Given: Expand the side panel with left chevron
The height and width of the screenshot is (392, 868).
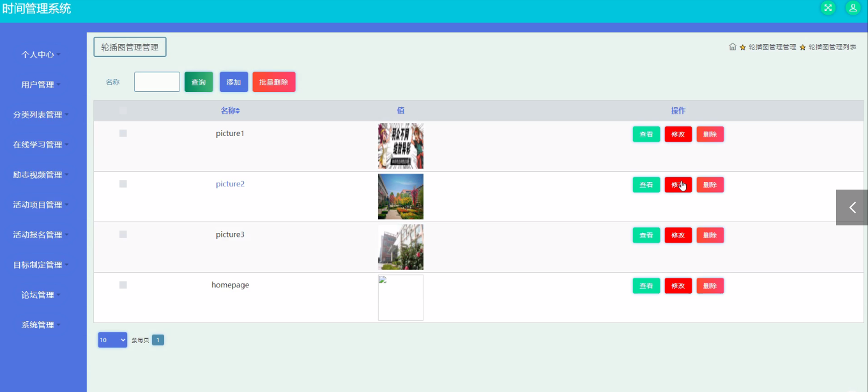Looking at the screenshot, I should coord(852,207).
